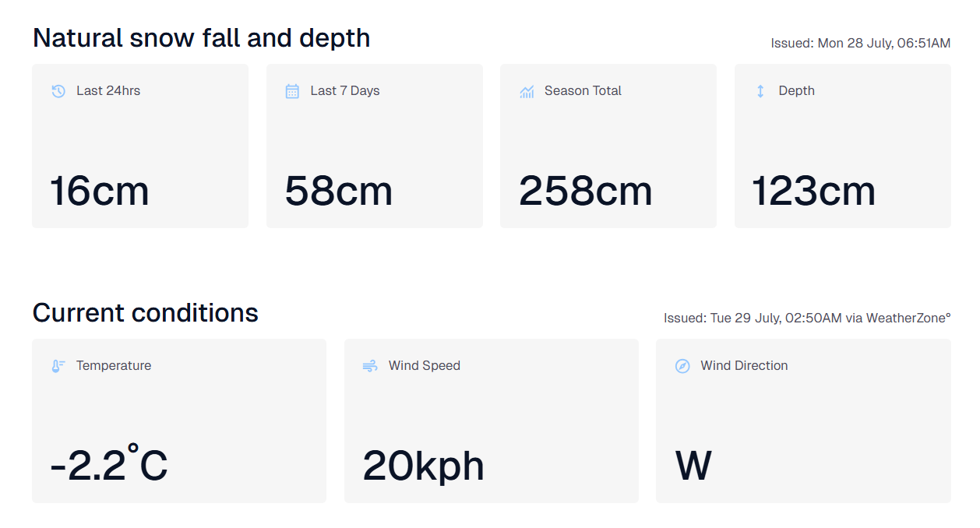Click the Issued Mon 28 July timestamp
This screenshot has height=528, width=980.
tap(861, 44)
